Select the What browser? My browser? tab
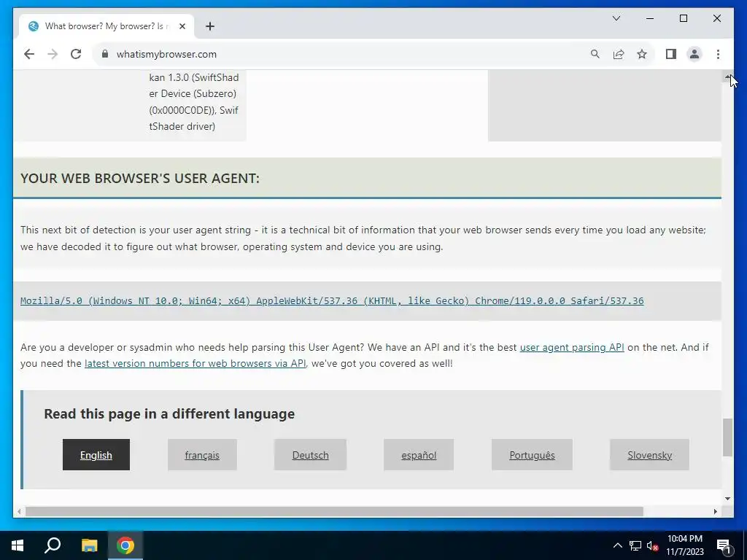Viewport: 747px width, 560px height. (x=107, y=26)
